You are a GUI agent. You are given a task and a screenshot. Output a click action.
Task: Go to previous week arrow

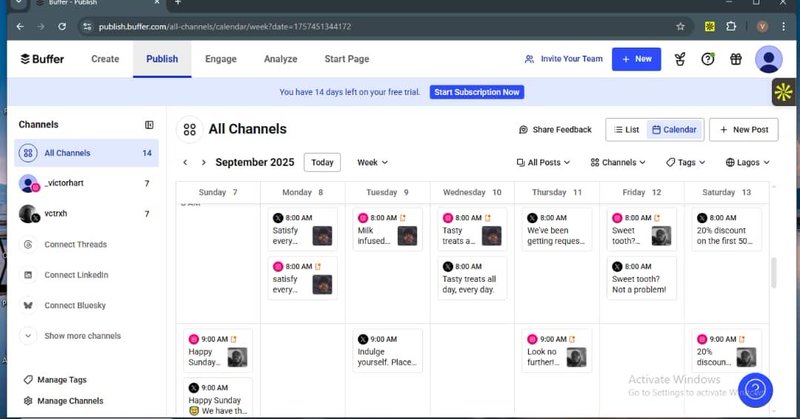185,162
